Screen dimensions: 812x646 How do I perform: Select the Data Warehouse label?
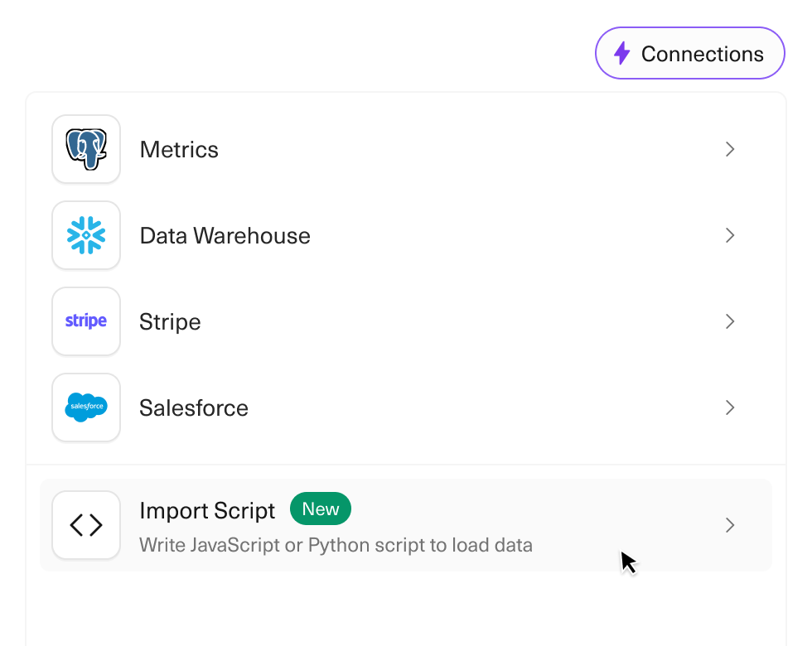pyautogui.click(x=225, y=236)
